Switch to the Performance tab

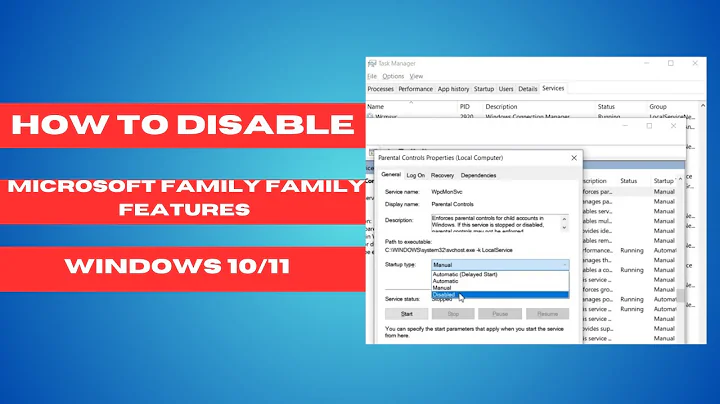click(416, 89)
